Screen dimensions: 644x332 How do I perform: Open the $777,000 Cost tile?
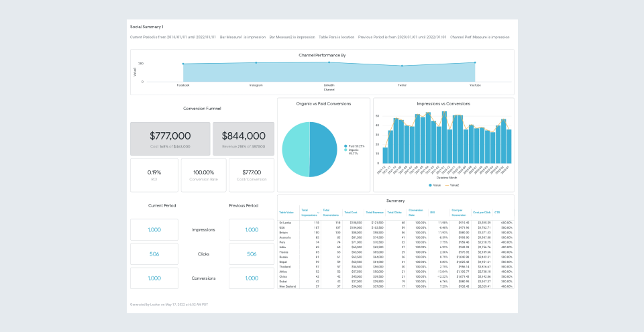tap(170, 139)
